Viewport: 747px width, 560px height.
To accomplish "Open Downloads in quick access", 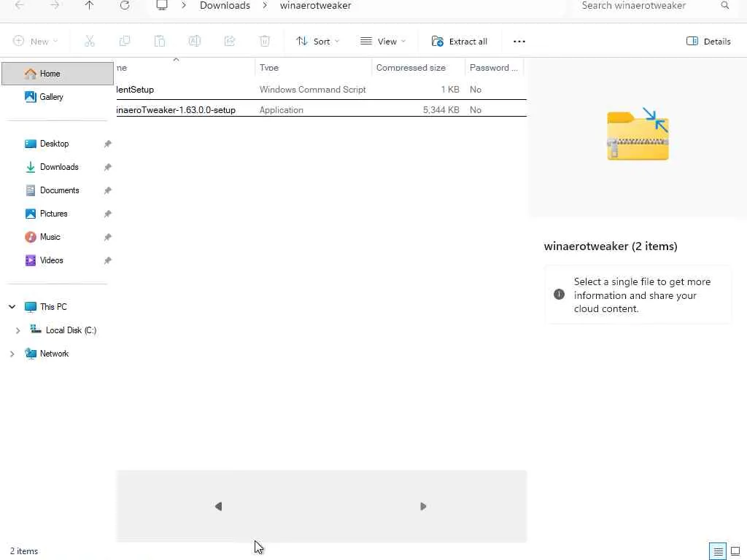I will 58,167.
